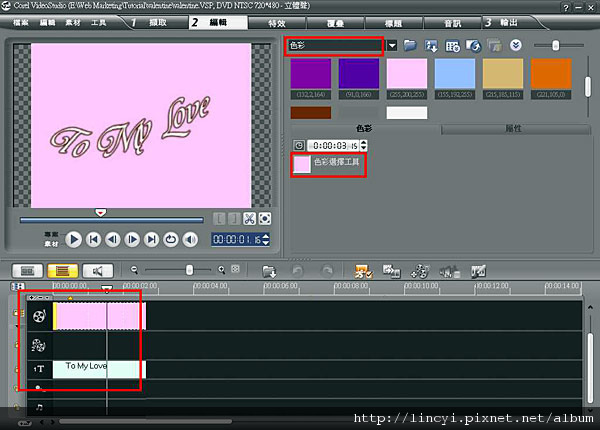
Task: Click the title track T icon
Action: click(39, 369)
